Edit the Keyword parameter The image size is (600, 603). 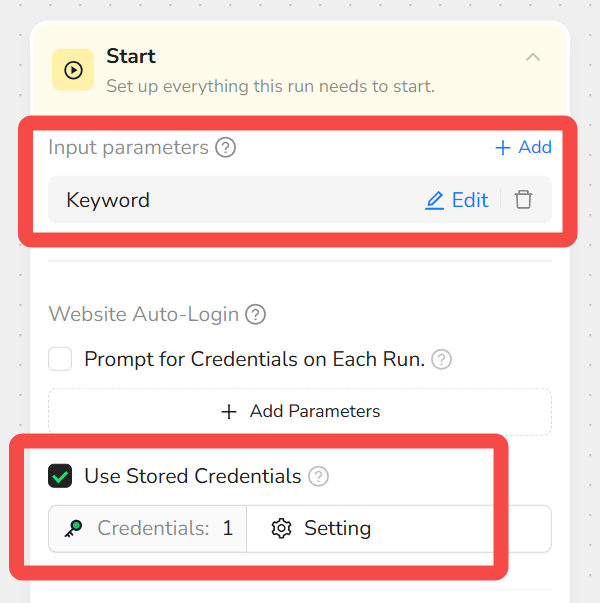click(456, 200)
